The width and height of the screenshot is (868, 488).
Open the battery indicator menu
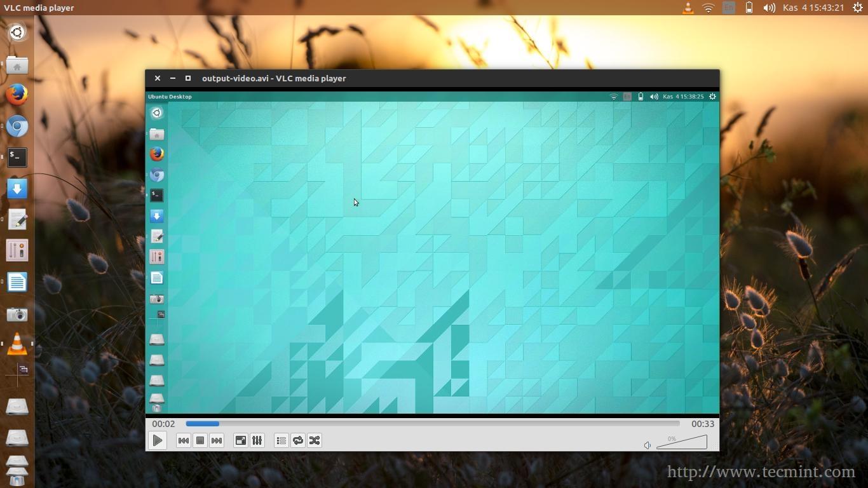750,8
